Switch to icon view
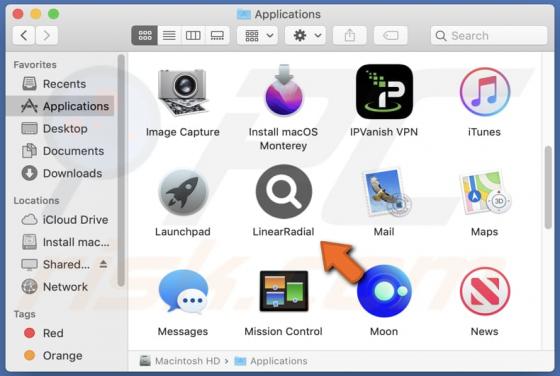Image resolution: width=560 pixels, height=376 pixels. click(x=145, y=35)
